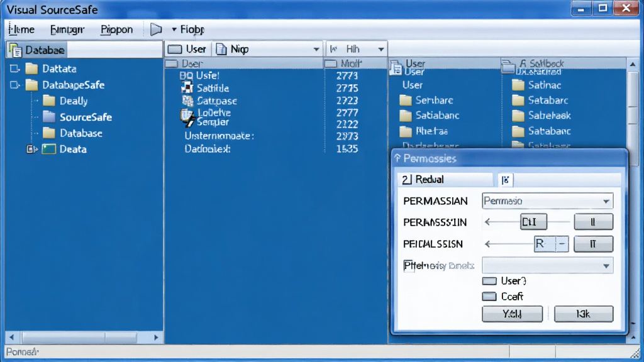This screenshot has height=362, width=644.
Task: Click the Dser column header
Action: pyautogui.click(x=244, y=63)
